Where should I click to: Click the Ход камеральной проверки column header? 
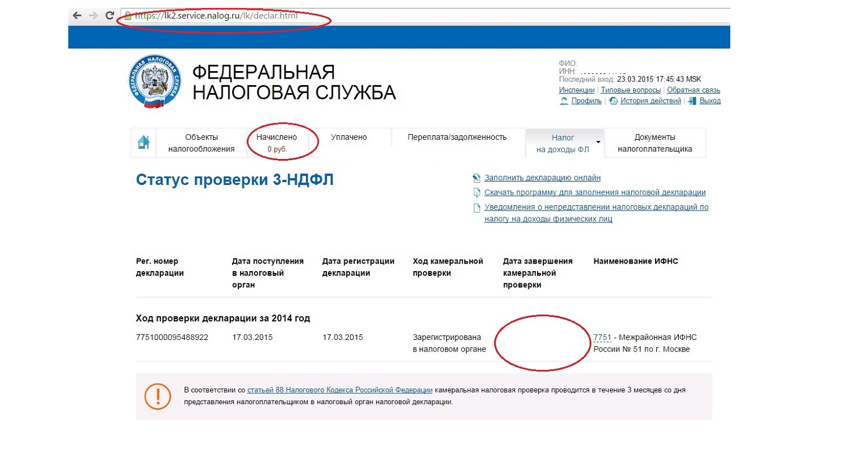click(448, 267)
